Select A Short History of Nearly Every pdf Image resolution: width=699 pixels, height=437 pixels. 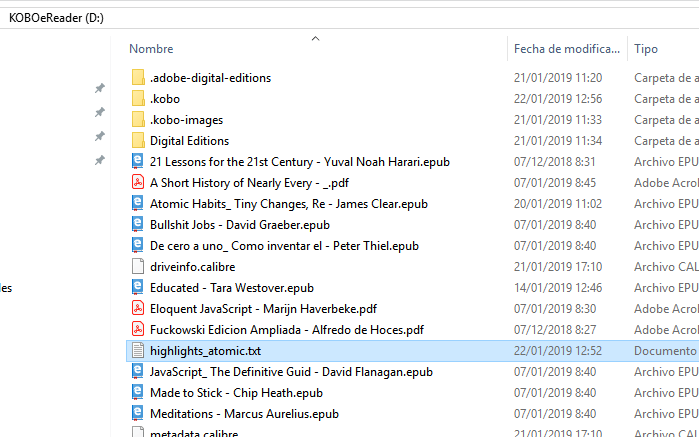(249, 182)
